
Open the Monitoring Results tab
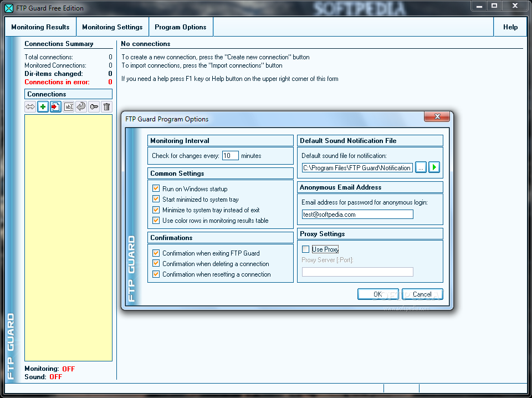point(40,27)
